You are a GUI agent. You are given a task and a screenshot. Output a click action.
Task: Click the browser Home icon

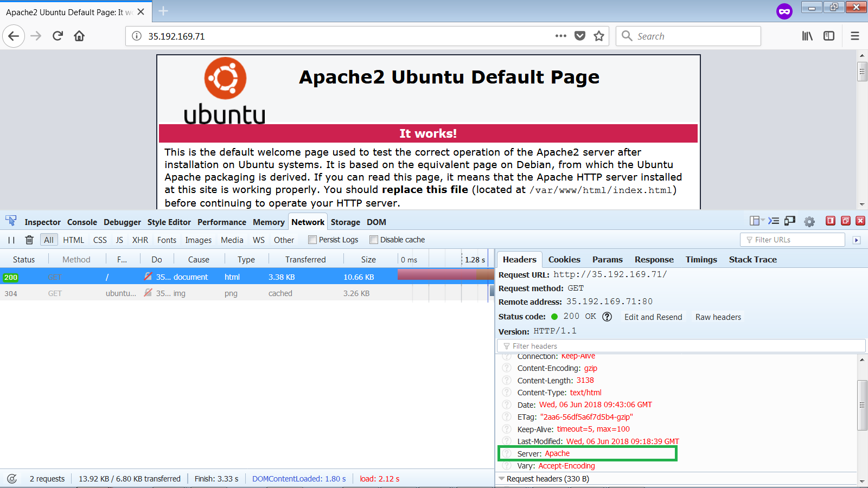[79, 36]
